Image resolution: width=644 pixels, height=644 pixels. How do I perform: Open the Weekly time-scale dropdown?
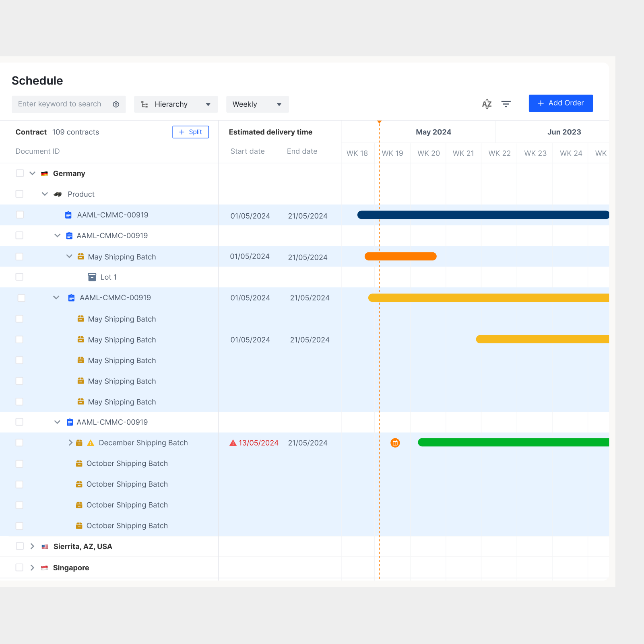point(257,104)
